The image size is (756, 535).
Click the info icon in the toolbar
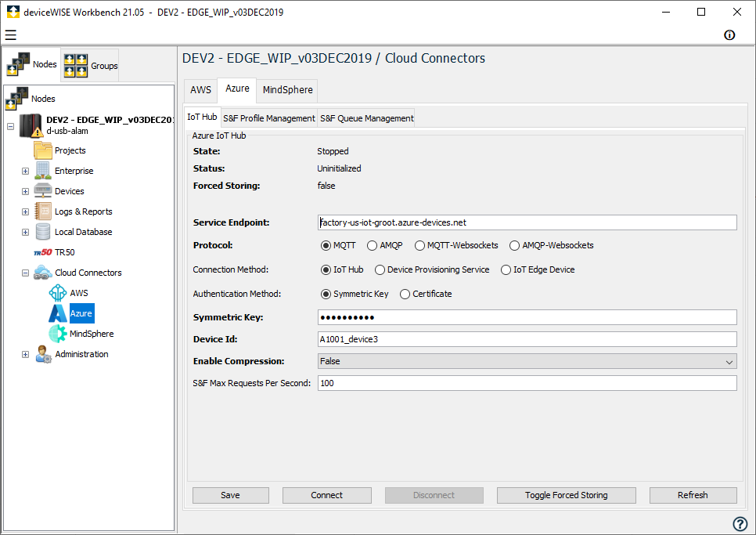[x=729, y=34]
